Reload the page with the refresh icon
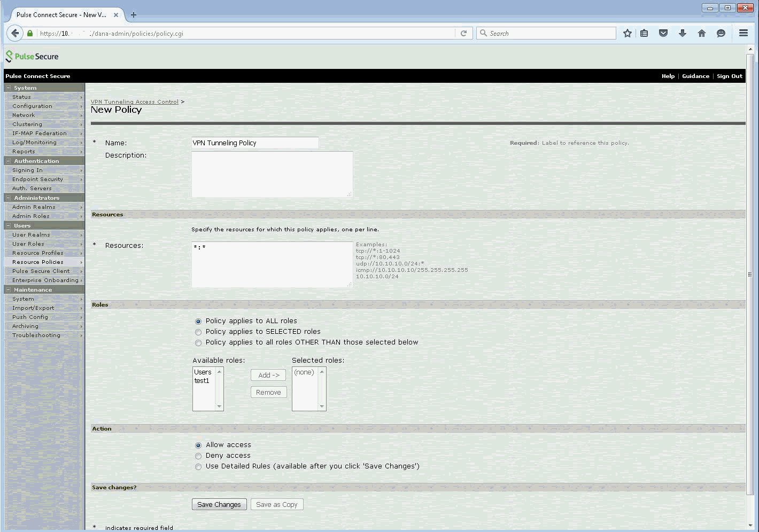 (x=463, y=33)
